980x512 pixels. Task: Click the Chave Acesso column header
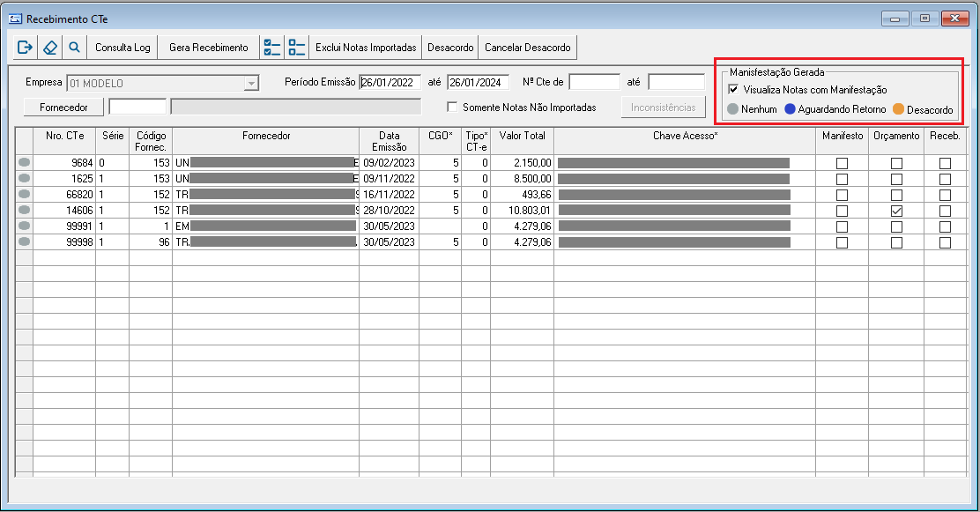point(685,141)
